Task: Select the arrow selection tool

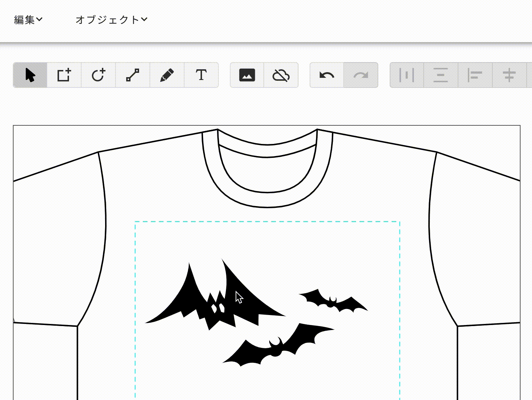Action: click(30, 75)
